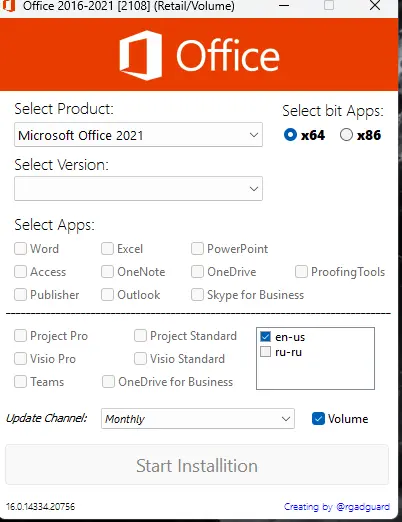This screenshot has width=402, height=522.
Task: Check the OneNote app option
Action: pyautogui.click(x=107, y=271)
